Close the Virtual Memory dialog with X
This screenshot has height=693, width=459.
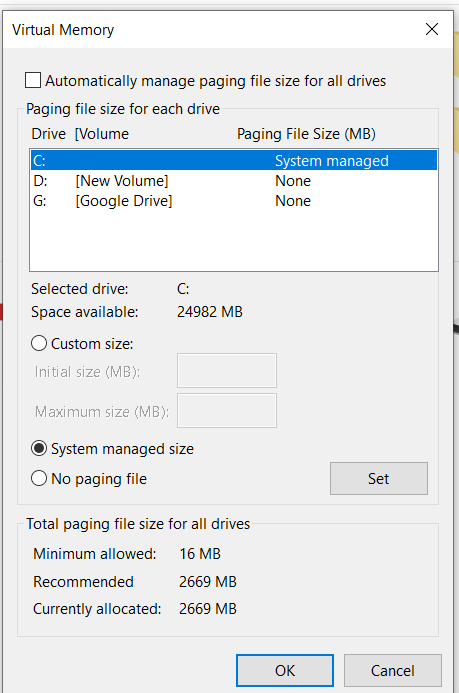432,29
